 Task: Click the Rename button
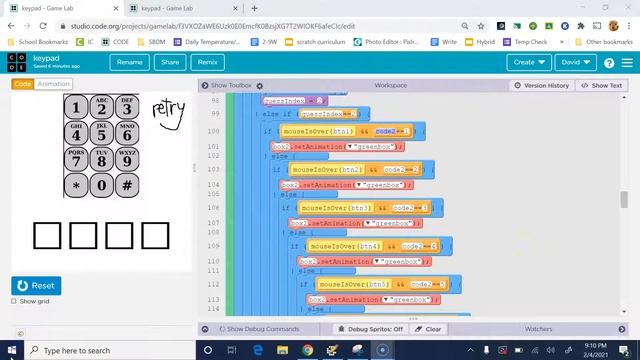[129, 62]
